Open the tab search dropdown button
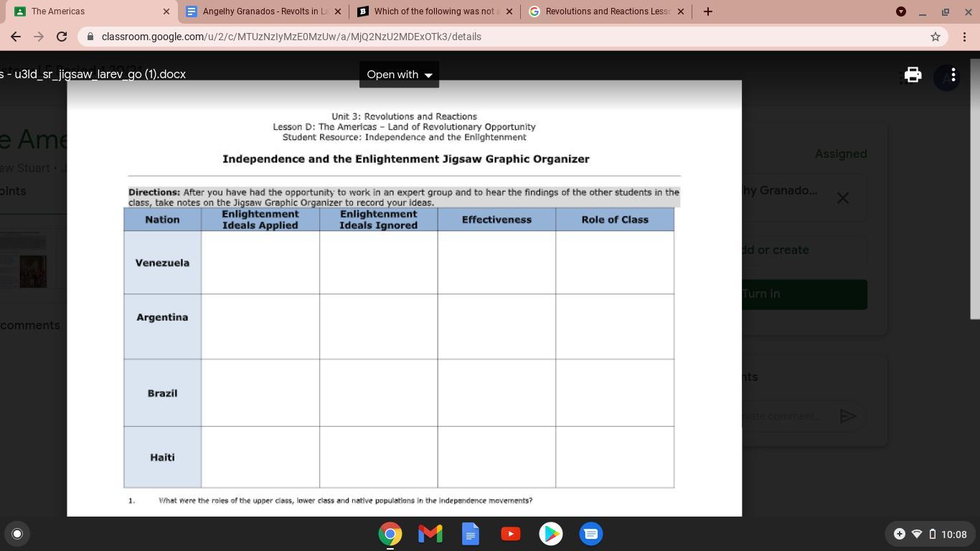Screen dimensions: 980x551 (901, 11)
